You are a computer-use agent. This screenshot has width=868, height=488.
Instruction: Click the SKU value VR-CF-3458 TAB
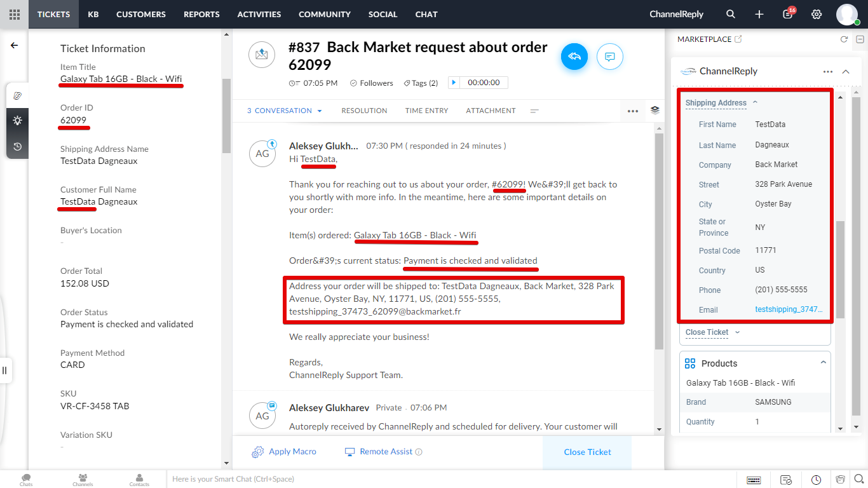[95, 405]
